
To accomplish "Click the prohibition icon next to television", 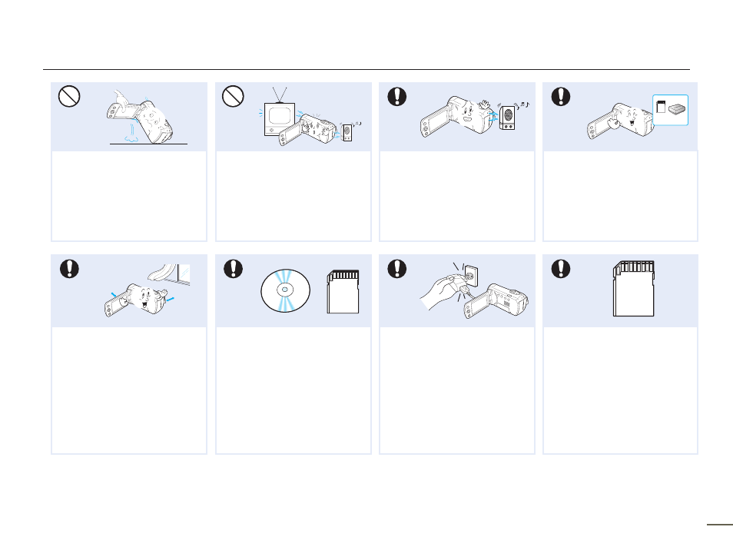I will (233, 96).
